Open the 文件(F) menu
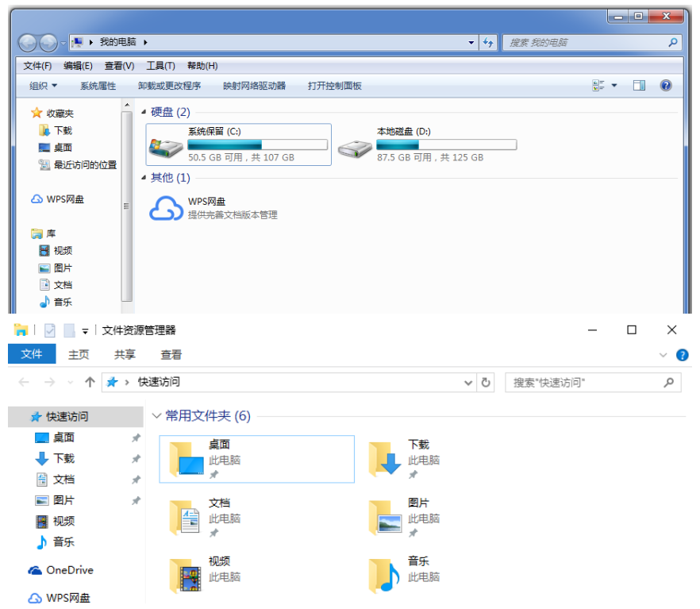700x609 pixels. (x=37, y=66)
